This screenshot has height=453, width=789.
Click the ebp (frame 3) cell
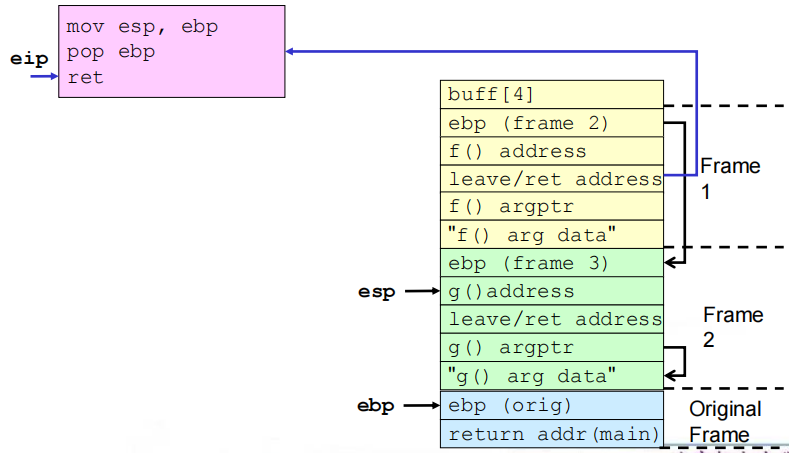(551, 264)
